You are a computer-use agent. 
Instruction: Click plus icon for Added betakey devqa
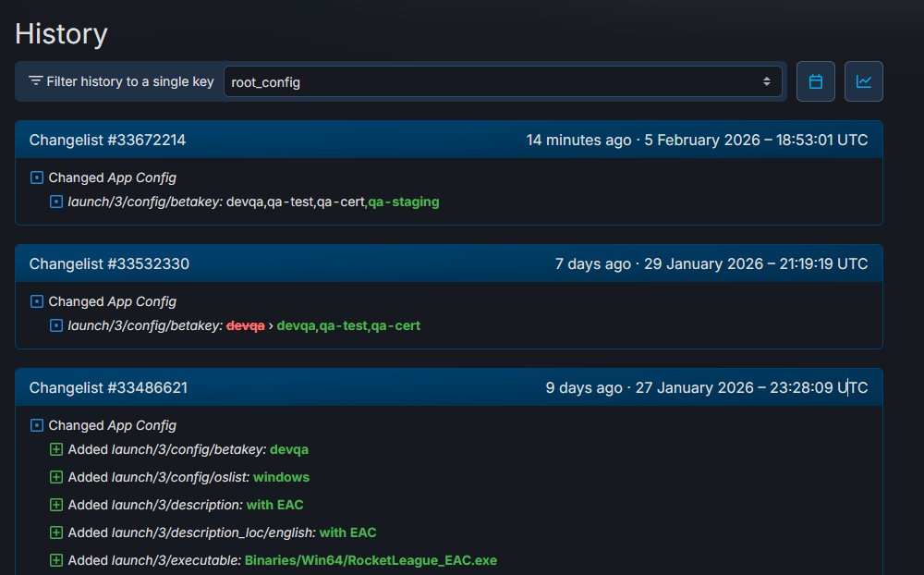(x=56, y=449)
